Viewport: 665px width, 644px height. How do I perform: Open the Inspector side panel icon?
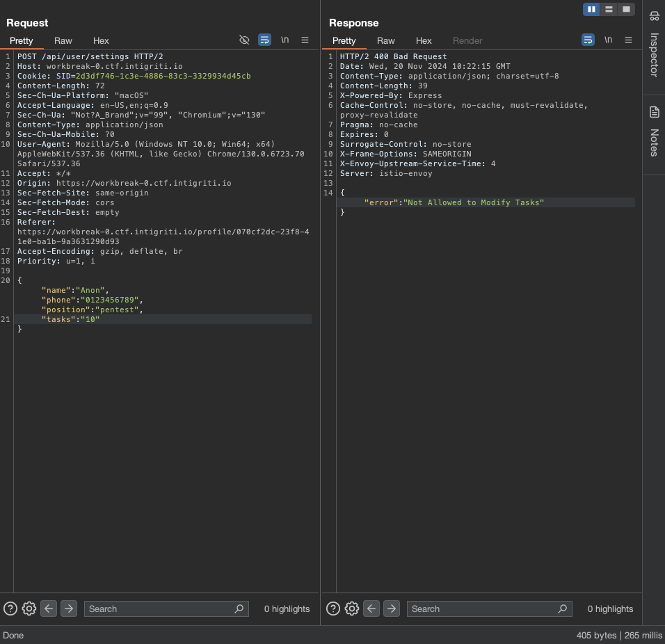[x=655, y=17]
